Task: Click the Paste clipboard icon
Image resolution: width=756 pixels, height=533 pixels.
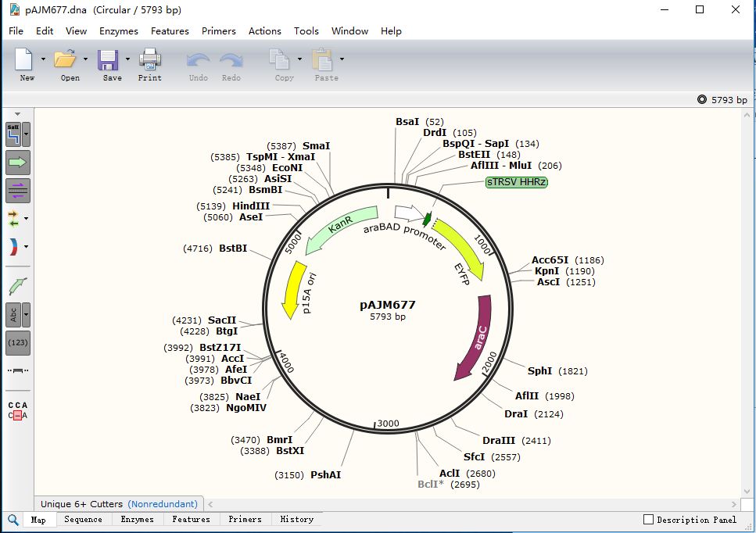Action: tap(322, 59)
